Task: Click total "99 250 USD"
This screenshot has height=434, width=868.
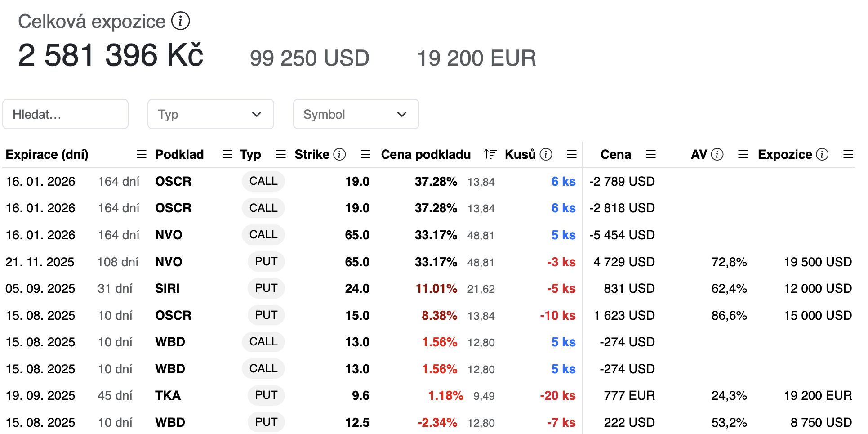Action: [x=310, y=58]
